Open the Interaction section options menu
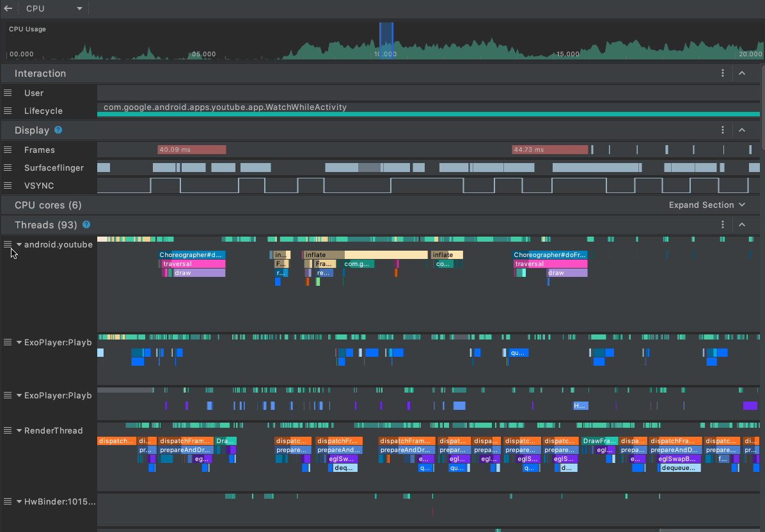 723,73
